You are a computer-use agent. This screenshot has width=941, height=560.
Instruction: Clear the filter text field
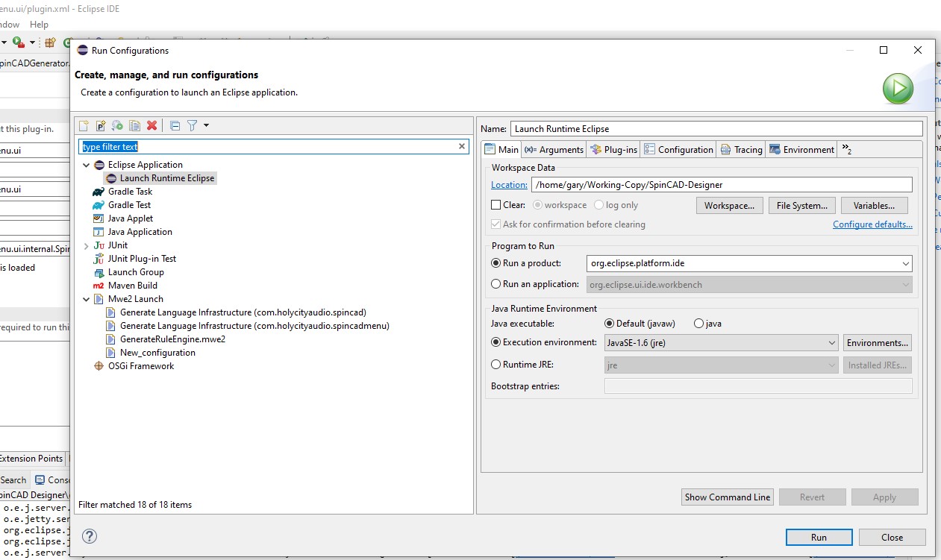tap(462, 147)
